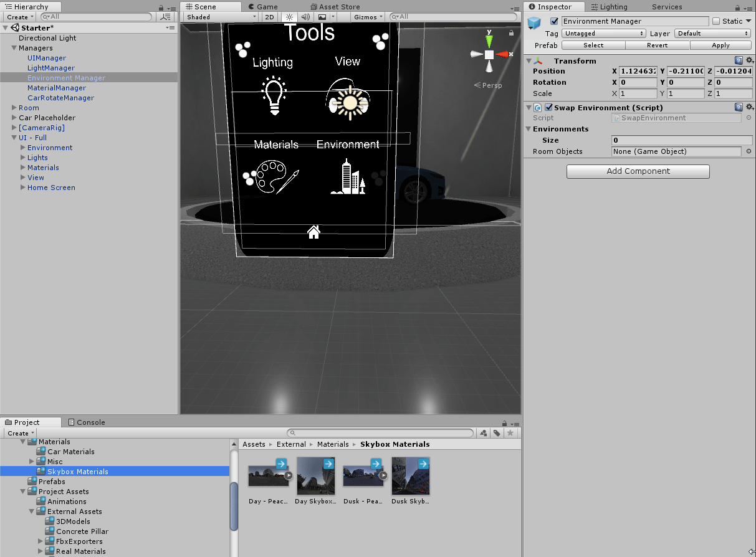Open the Tag dropdown showing Untagged
Viewport: 756px width, 557px height.
pos(603,34)
